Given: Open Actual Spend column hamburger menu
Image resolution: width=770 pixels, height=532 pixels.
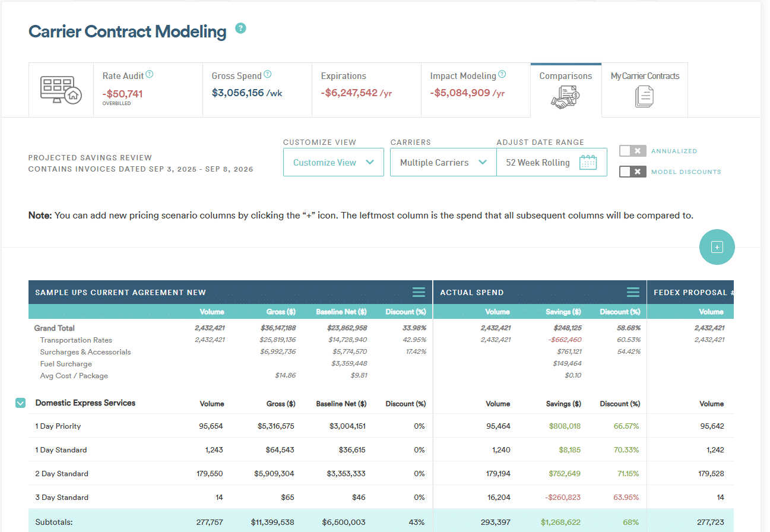Looking at the screenshot, I should coord(633,292).
